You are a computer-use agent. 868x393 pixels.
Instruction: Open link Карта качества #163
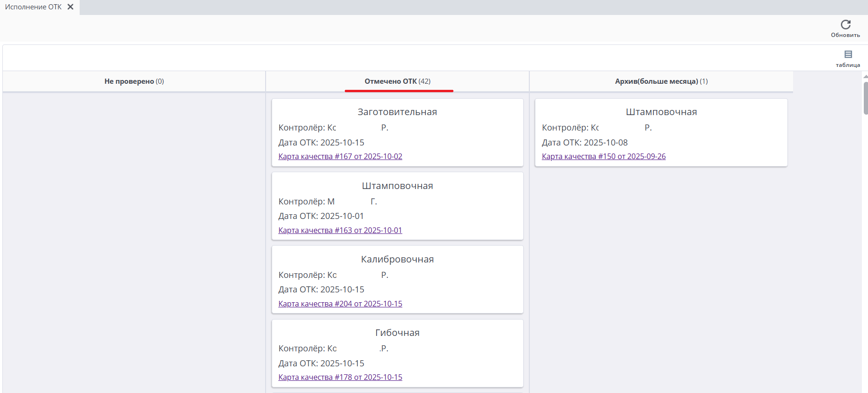[x=340, y=230]
